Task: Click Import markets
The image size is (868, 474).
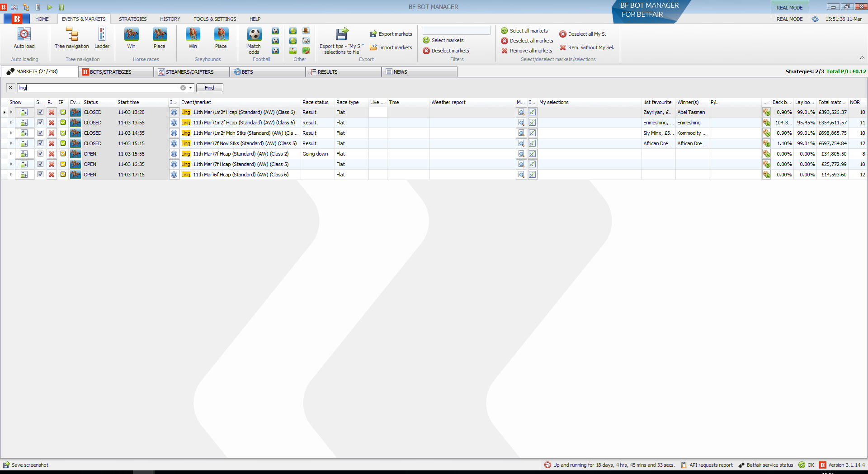Action: point(391,47)
